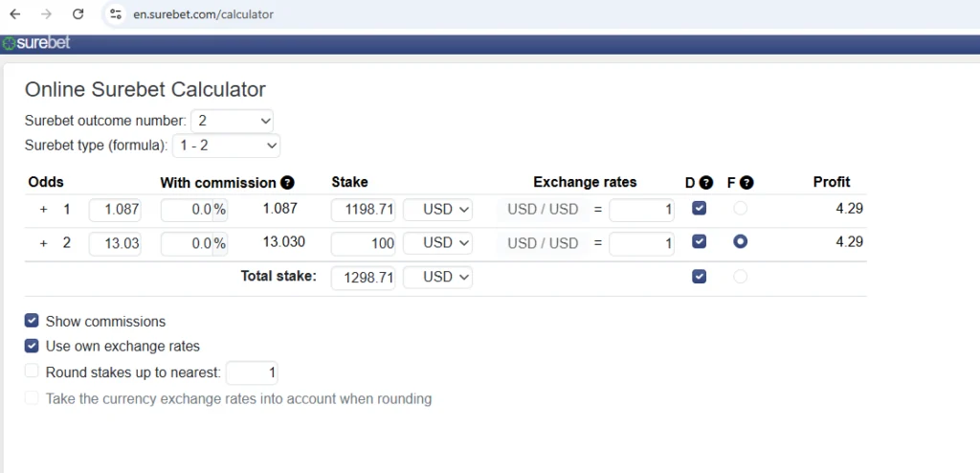This screenshot has height=473, width=980.
Task: Click the stake field showing 100
Action: tap(363, 243)
